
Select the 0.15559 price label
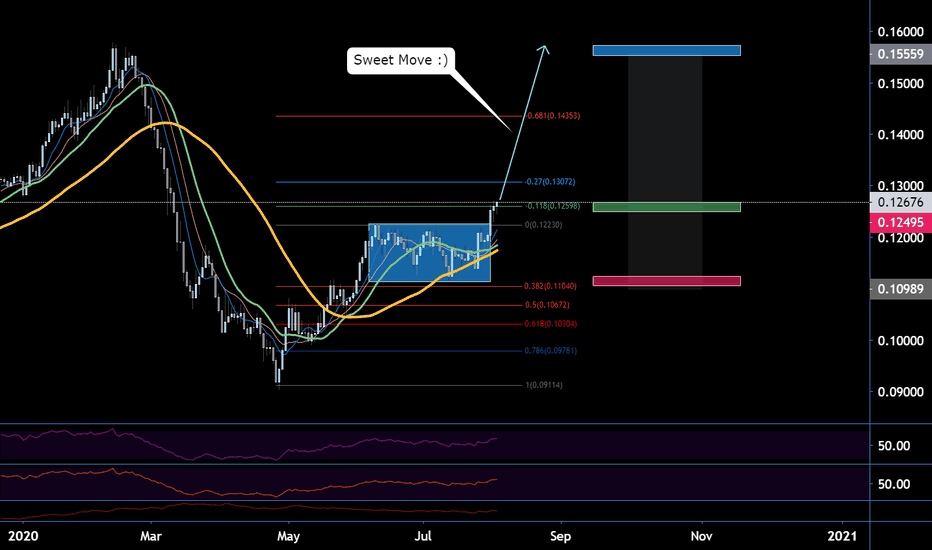pyautogui.click(x=900, y=54)
